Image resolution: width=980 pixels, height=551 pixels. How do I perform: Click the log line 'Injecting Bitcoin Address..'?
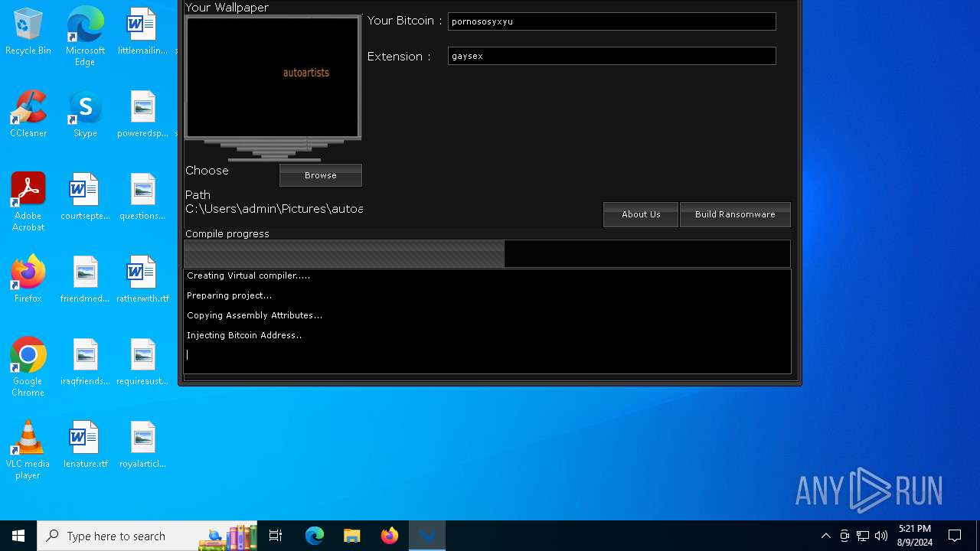point(244,335)
